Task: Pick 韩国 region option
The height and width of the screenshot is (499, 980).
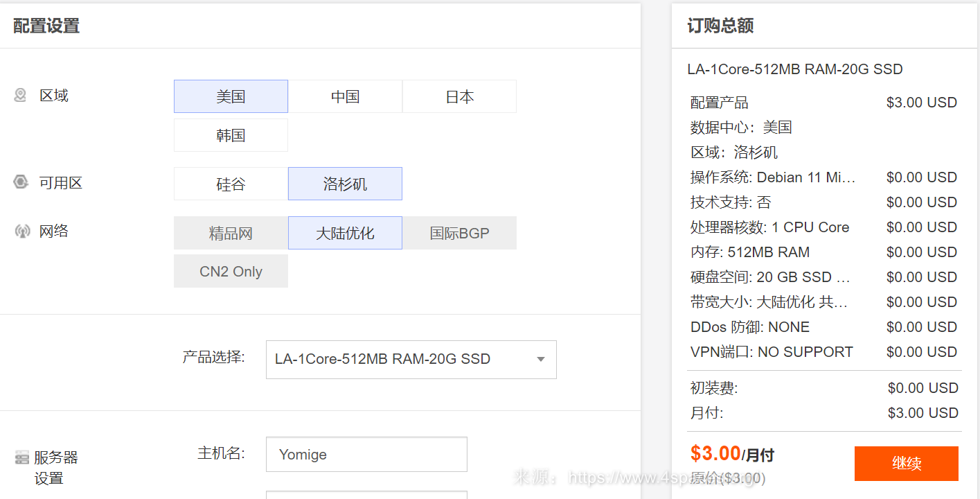Action: click(231, 135)
